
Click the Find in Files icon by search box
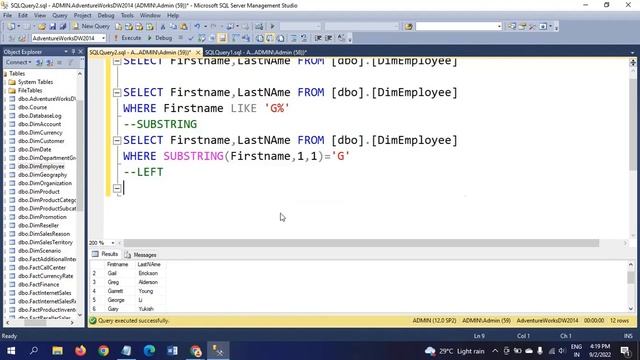click(408, 27)
